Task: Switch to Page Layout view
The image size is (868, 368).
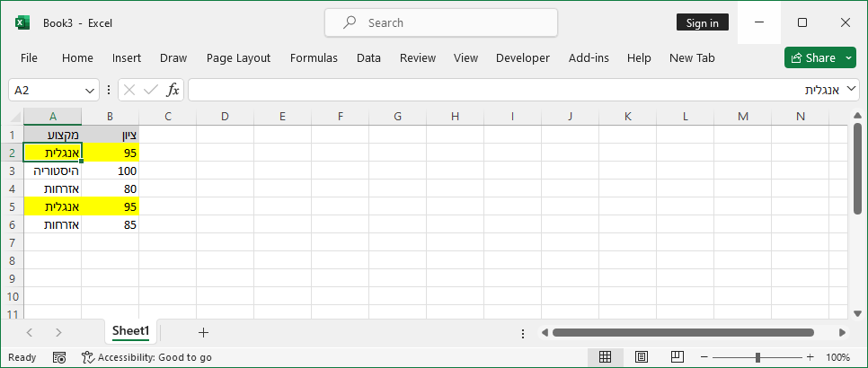Action: tap(642, 357)
